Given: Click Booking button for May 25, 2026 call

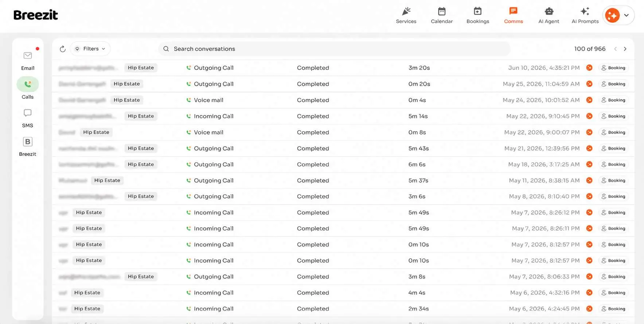Looking at the screenshot, I should coord(613,84).
